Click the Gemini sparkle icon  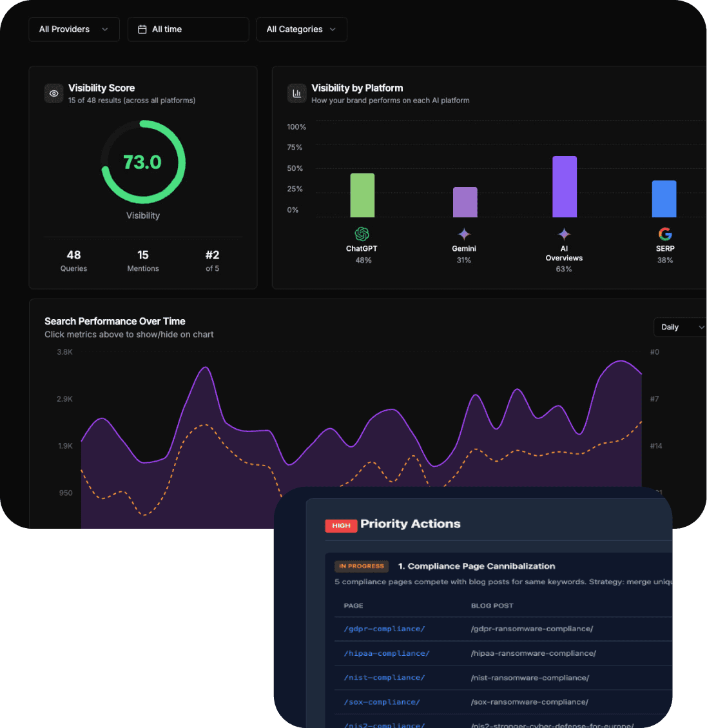point(464,234)
